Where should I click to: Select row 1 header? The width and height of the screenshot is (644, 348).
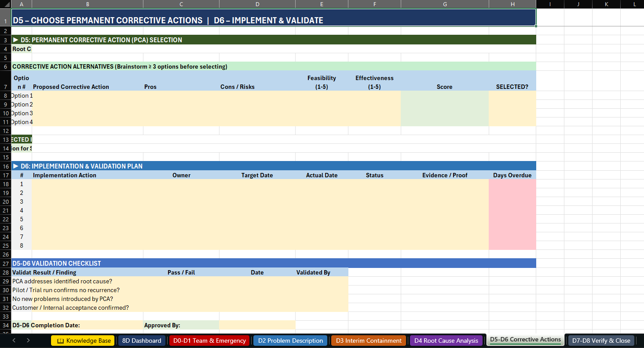click(5, 20)
